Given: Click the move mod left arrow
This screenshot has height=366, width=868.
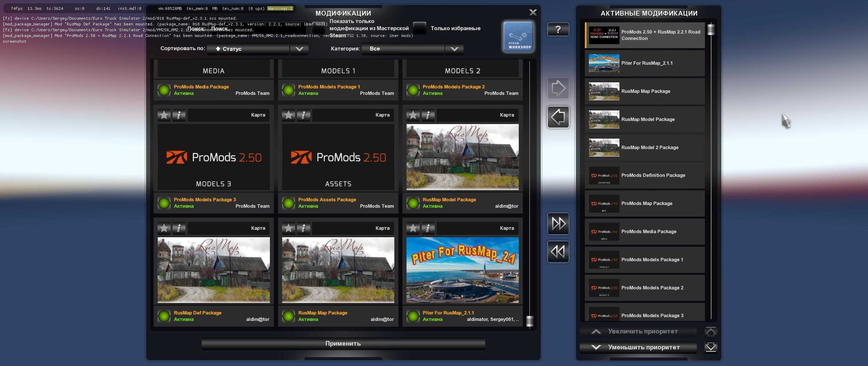Looking at the screenshot, I should pyautogui.click(x=558, y=117).
